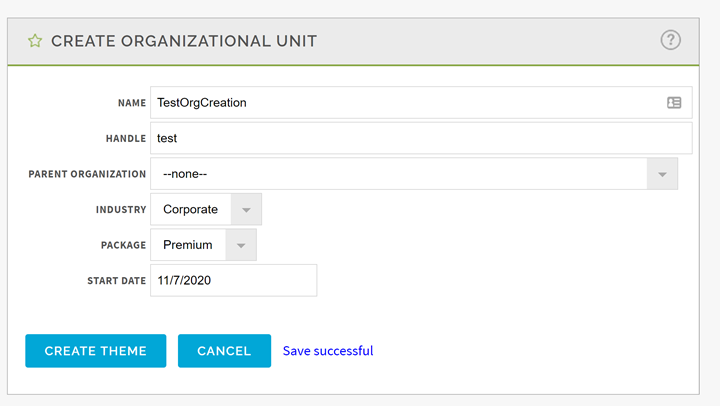
Task: Click the Parent Organization label
Action: coord(87,174)
